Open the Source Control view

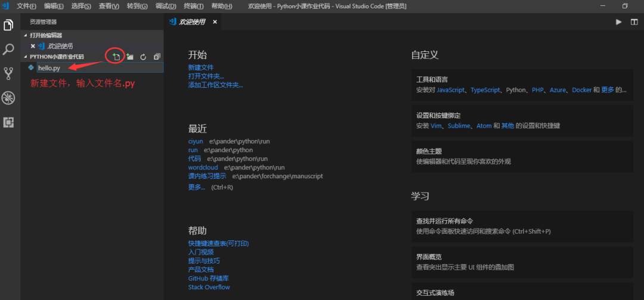[8, 73]
